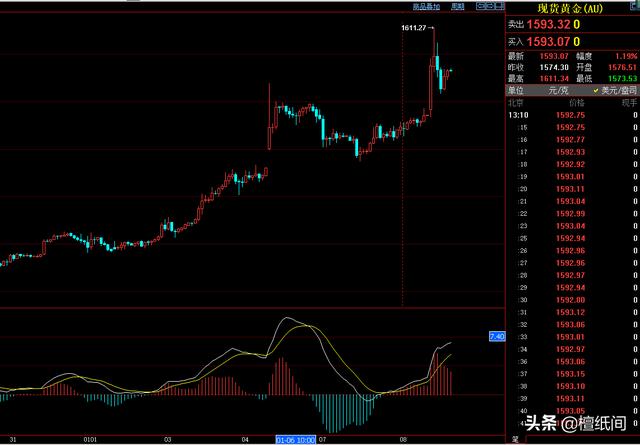Click the 13:10 tick row in list
Image resolution: width=640 pixels, height=445 pixels.
pos(520,115)
